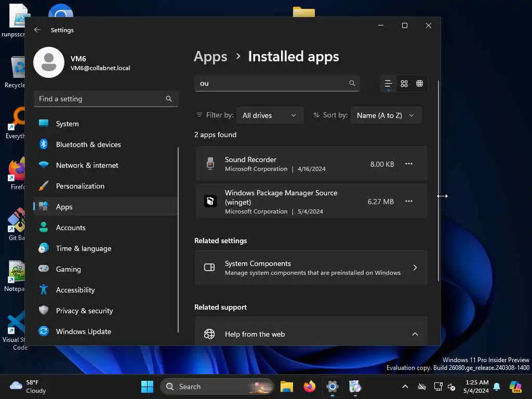Click the Settings gear taskbar icon
532x399 pixels.
[332, 387]
